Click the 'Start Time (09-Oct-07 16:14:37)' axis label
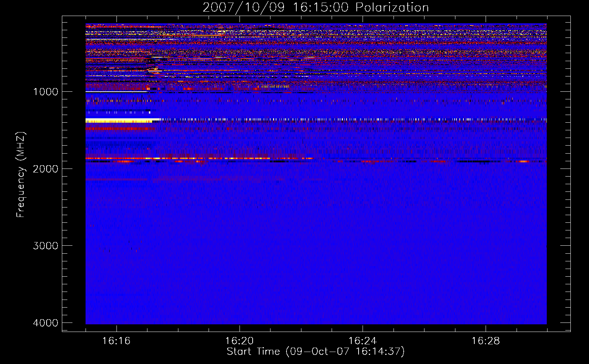The height and width of the screenshot is (364, 589). tap(316, 352)
